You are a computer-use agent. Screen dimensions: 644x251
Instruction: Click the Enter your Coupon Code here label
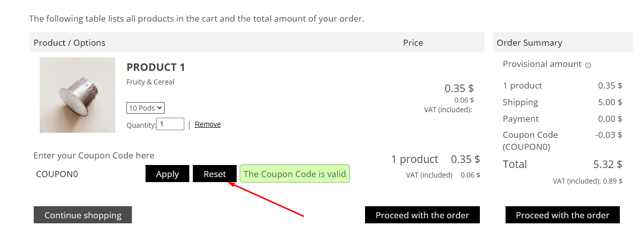pos(94,155)
